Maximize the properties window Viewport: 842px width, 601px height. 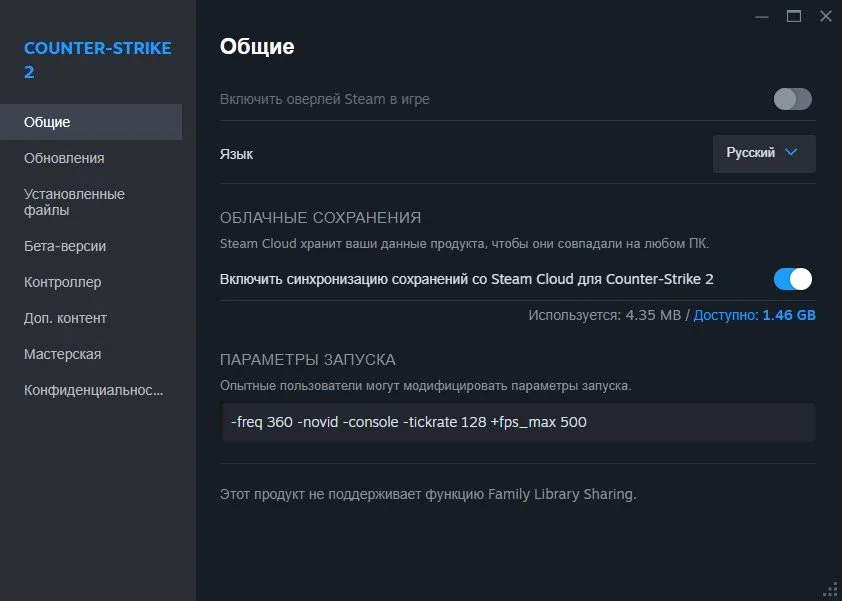794,17
